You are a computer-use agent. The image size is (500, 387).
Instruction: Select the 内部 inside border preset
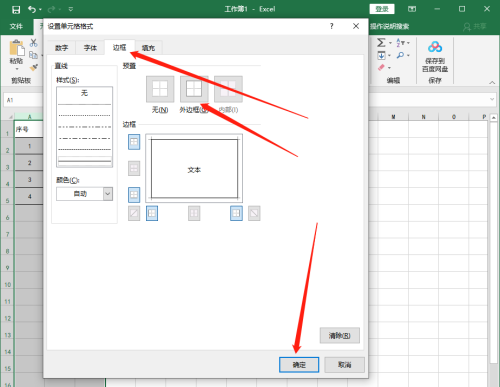(x=228, y=89)
